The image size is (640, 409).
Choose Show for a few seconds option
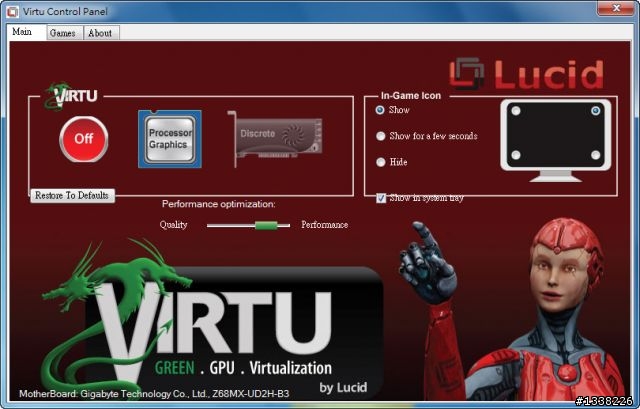click(x=380, y=136)
